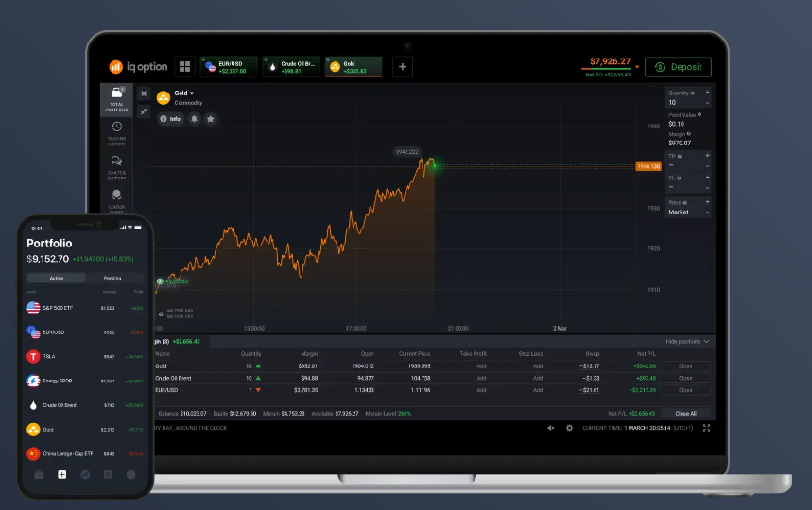This screenshot has height=510, width=812.
Task: Expand the Gold asset dropdown above chart
Action: pos(193,93)
